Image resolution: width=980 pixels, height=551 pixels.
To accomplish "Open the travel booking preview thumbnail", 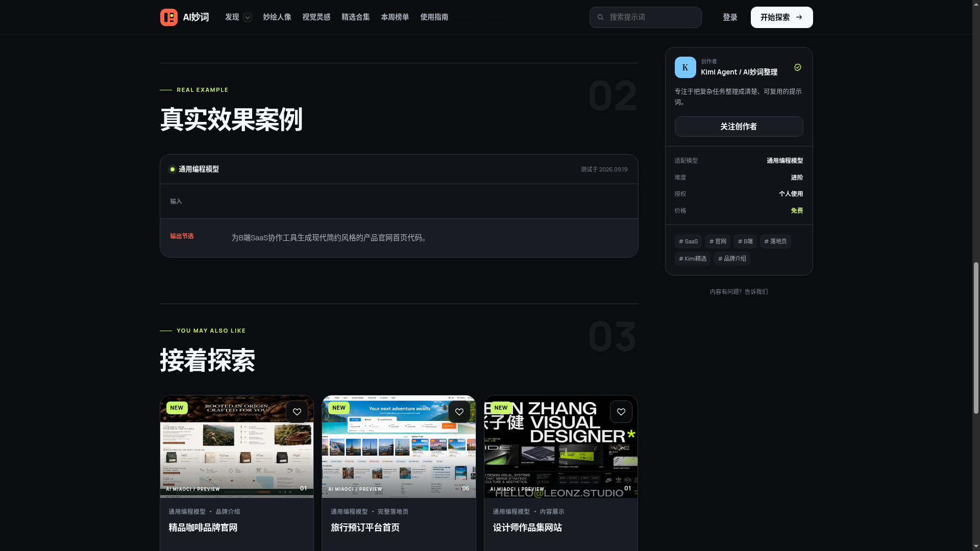I will [x=399, y=446].
